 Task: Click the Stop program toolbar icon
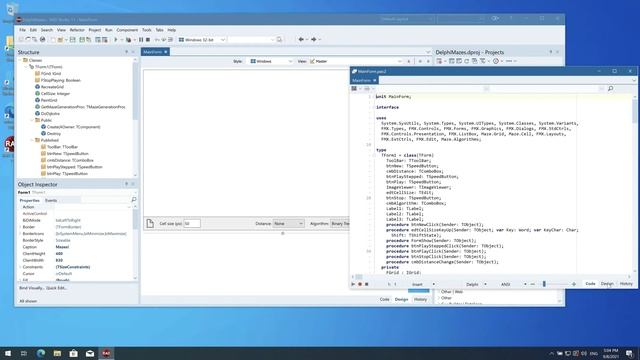coord(148,40)
